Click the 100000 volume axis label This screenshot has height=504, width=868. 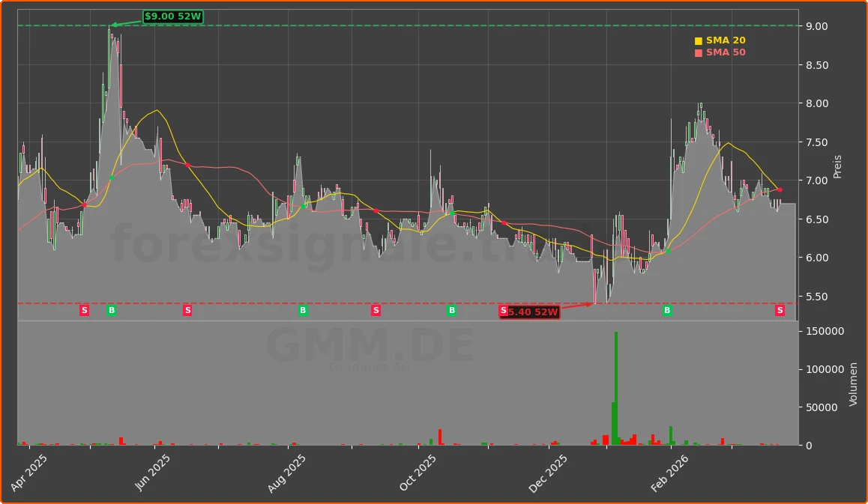825,369
